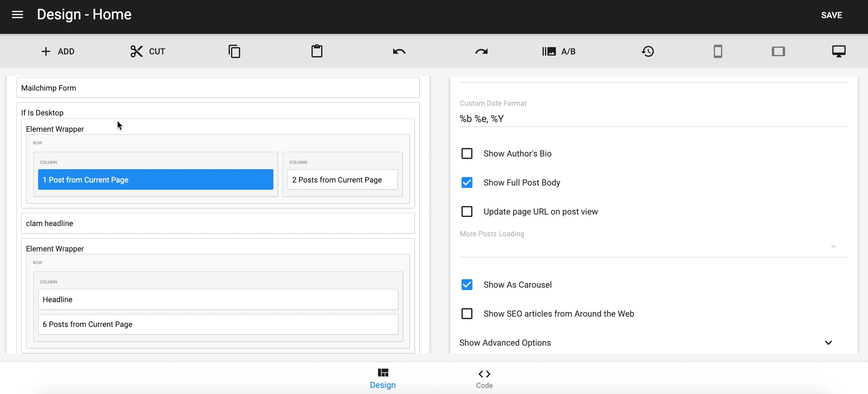The image size is (868, 394).
Task: Select the Design tab
Action: pos(383,378)
